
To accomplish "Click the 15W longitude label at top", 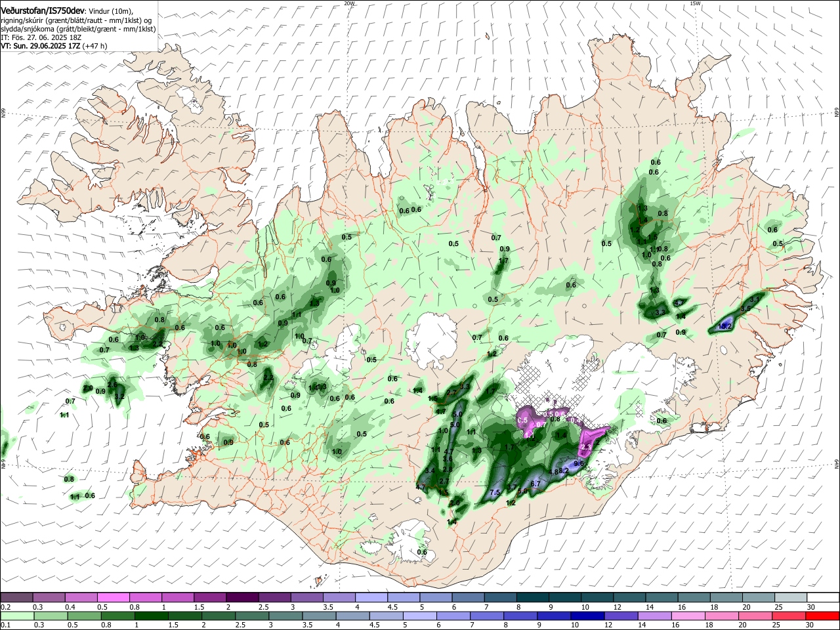I will click(696, 3).
